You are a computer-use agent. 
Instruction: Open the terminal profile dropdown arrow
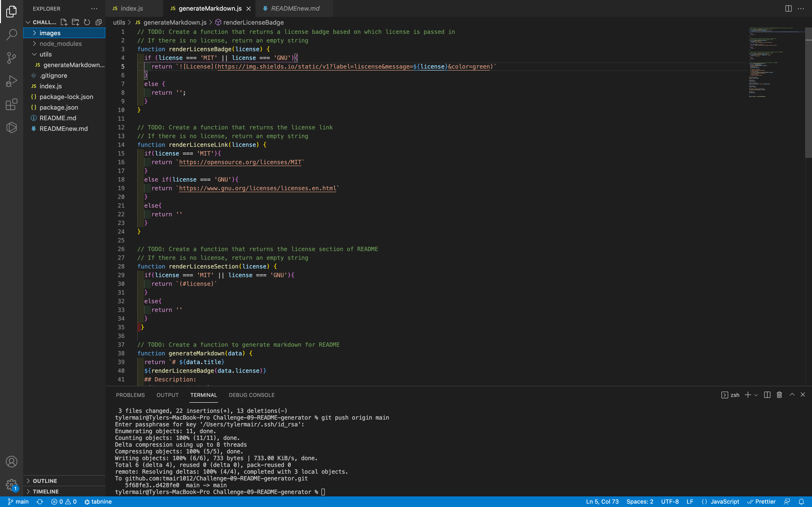pyautogui.click(x=756, y=395)
